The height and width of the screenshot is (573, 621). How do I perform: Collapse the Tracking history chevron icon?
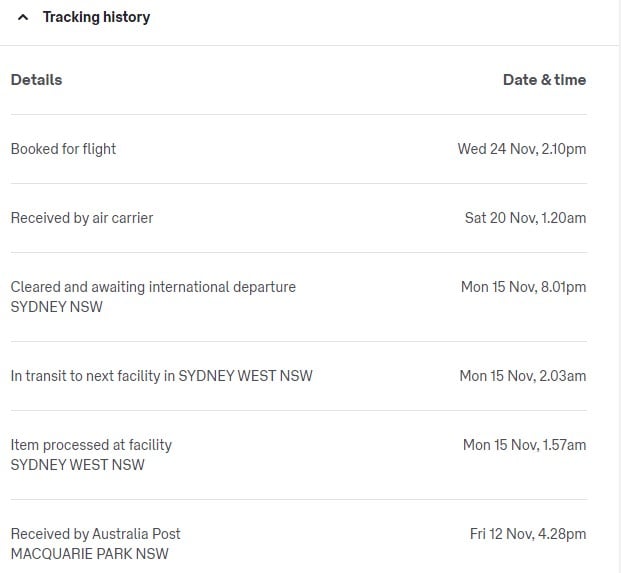point(23,17)
